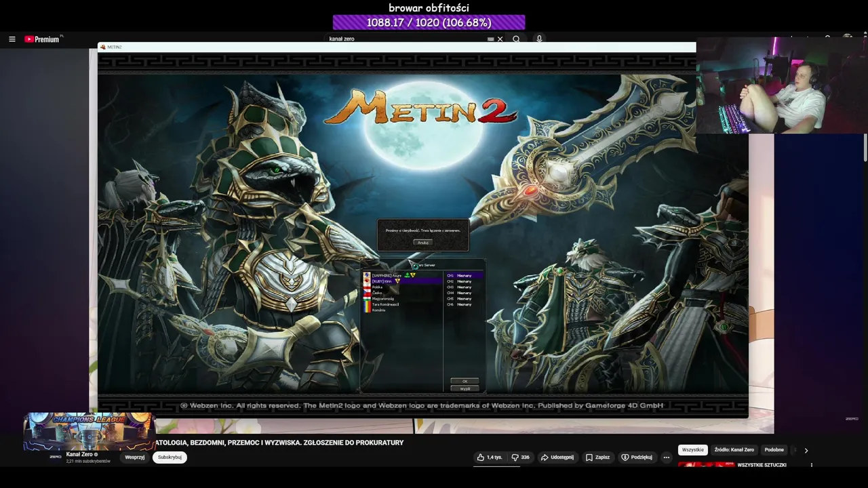868x488 pixels.
Task: Open the YouTube hamburger guide menu
Action: click(12, 39)
